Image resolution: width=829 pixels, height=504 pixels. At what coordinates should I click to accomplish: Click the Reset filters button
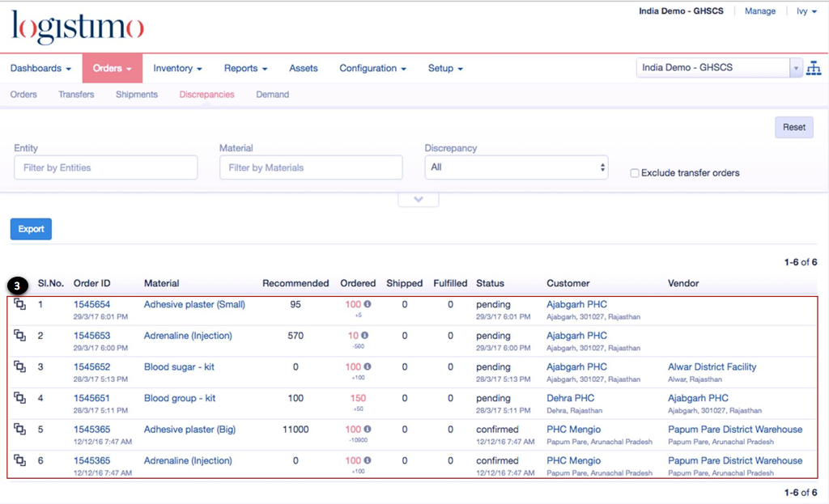point(794,127)
